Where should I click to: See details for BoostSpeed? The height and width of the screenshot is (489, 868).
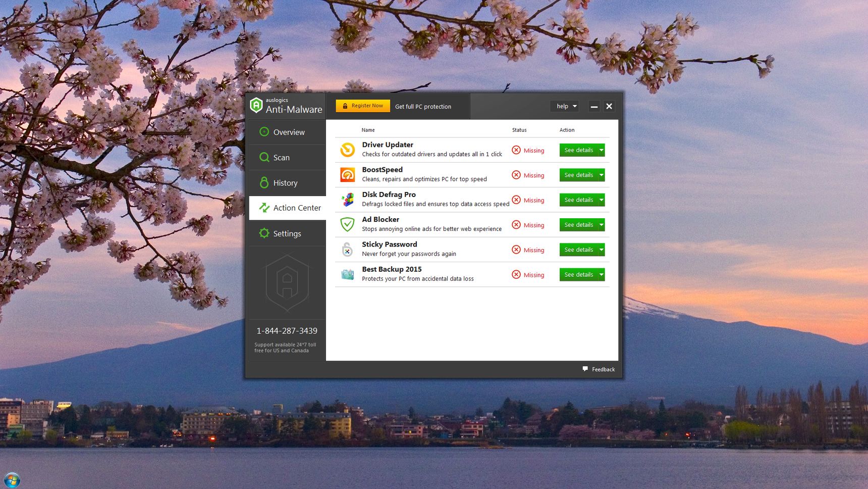(x=578, y=175)
